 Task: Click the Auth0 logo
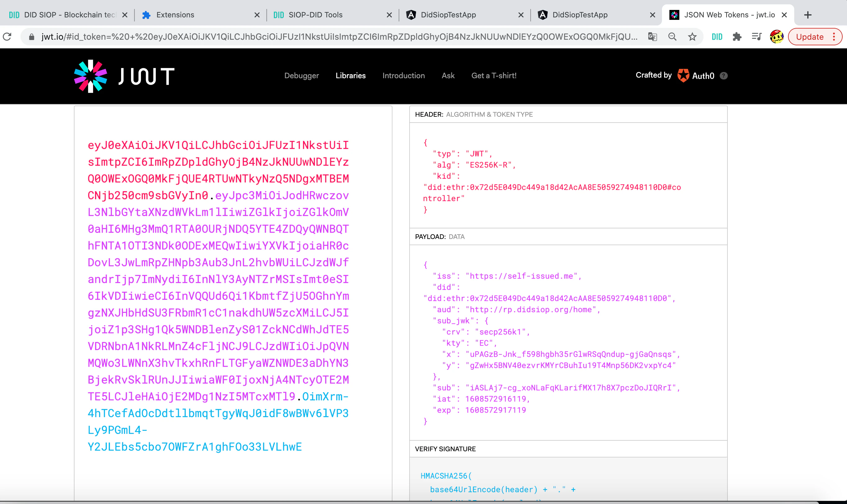[696, 76]
